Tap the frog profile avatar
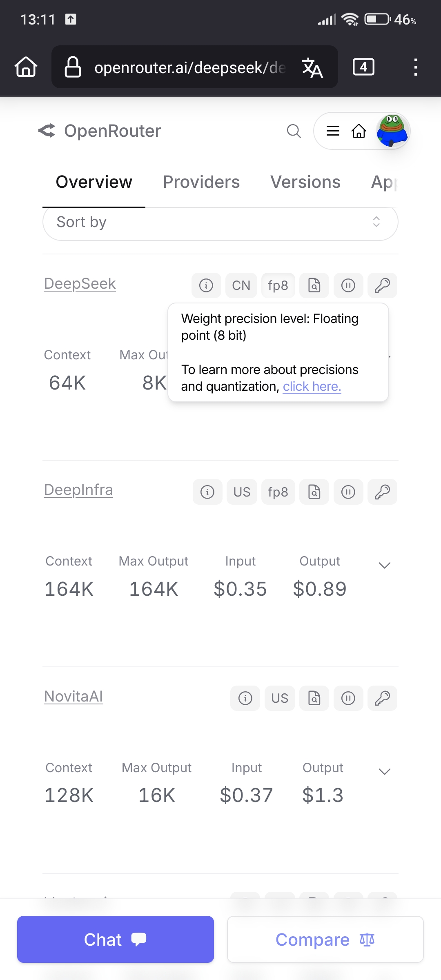The height and width of the screenshot is (980, 441). (392, 131)
